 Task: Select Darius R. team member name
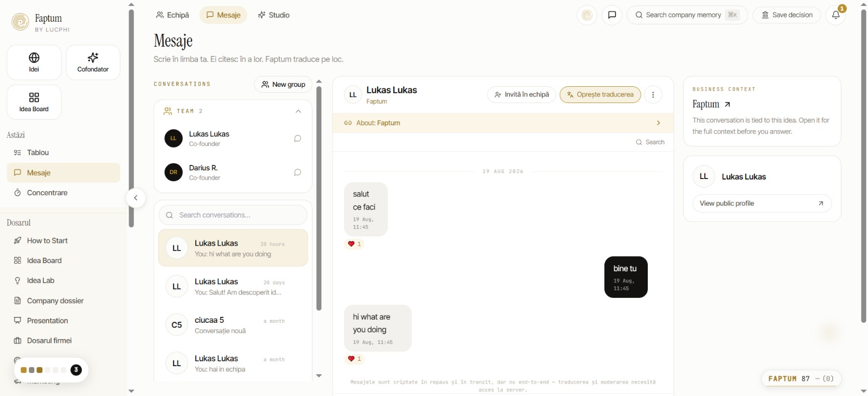click(203, 168)
